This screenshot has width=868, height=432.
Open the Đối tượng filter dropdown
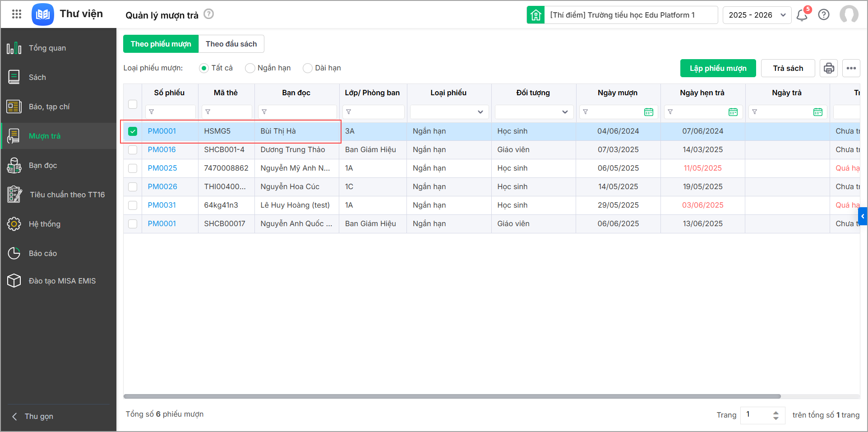pos(534,112)
